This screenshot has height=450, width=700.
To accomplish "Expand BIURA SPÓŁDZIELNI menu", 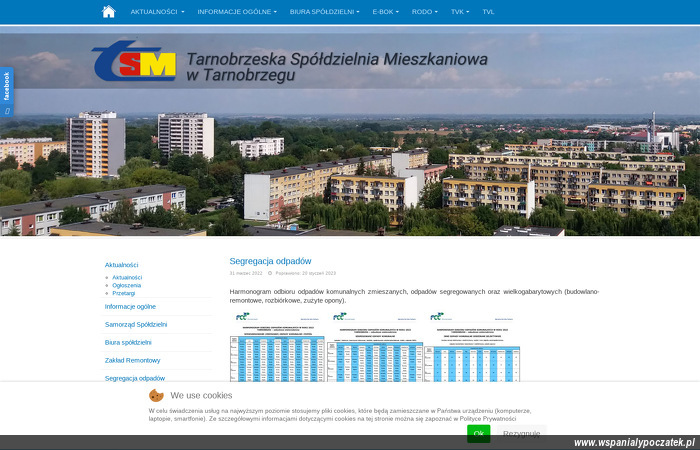I will pyautogui.click(x=325, y=12).
